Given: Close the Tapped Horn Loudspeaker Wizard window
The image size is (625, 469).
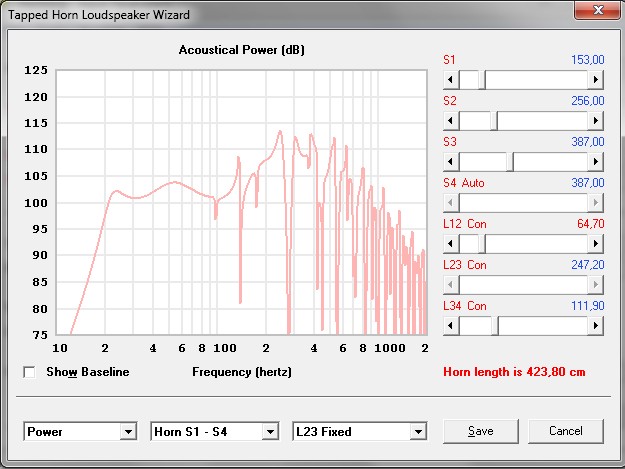Looking at the screenshot, I should click(x=598, y=10).
